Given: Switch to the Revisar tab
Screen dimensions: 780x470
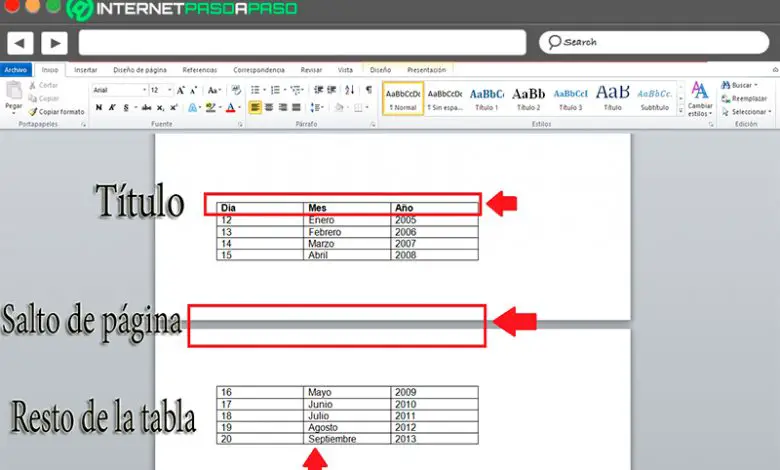Looking at the screenshot, I should (311, 70).
